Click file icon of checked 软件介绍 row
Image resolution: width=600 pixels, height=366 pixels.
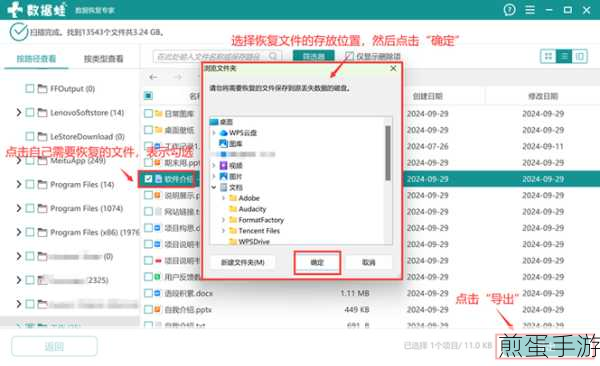(x=158, y=179)
